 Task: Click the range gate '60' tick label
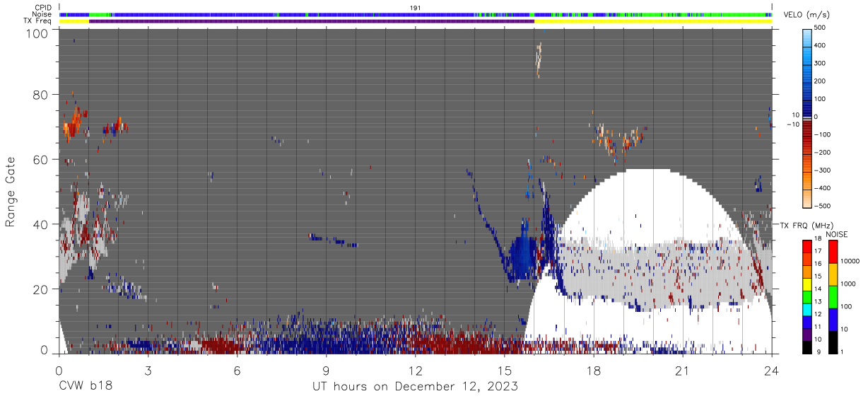[x=41, y=160]
